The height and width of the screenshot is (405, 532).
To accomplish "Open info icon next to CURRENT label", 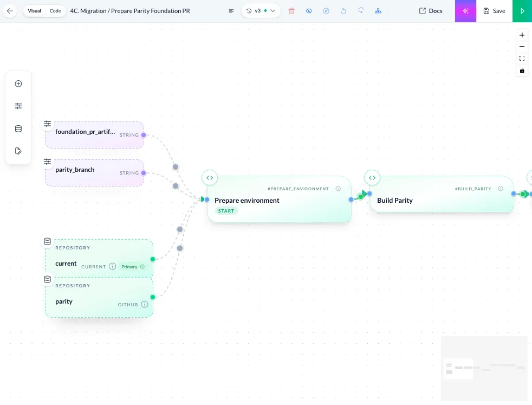I will click(113, 267).
